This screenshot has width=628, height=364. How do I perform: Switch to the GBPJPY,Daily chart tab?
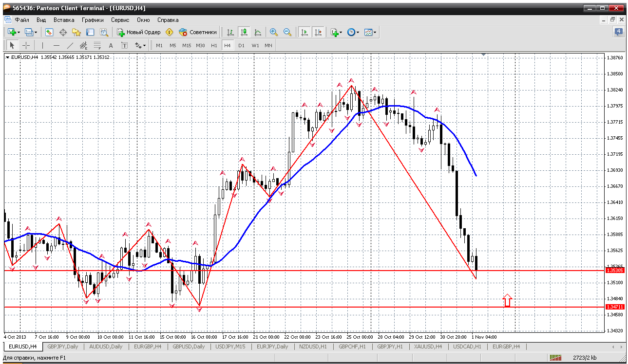pos(62,346)
